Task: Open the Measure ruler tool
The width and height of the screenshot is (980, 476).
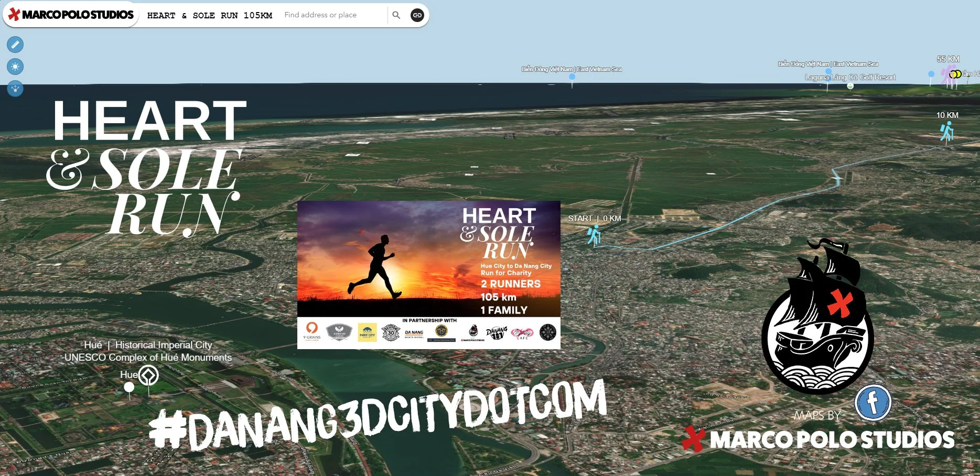Action: click(15, 45)
